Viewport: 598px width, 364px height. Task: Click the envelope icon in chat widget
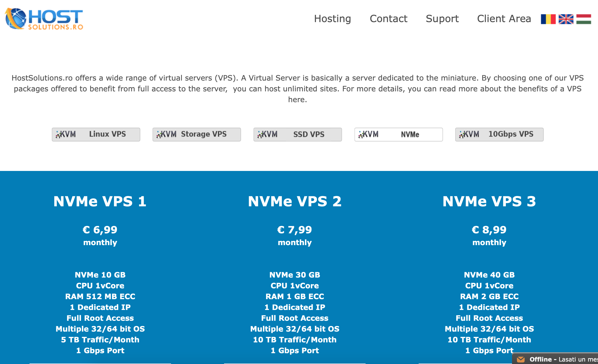coord(521,359)
